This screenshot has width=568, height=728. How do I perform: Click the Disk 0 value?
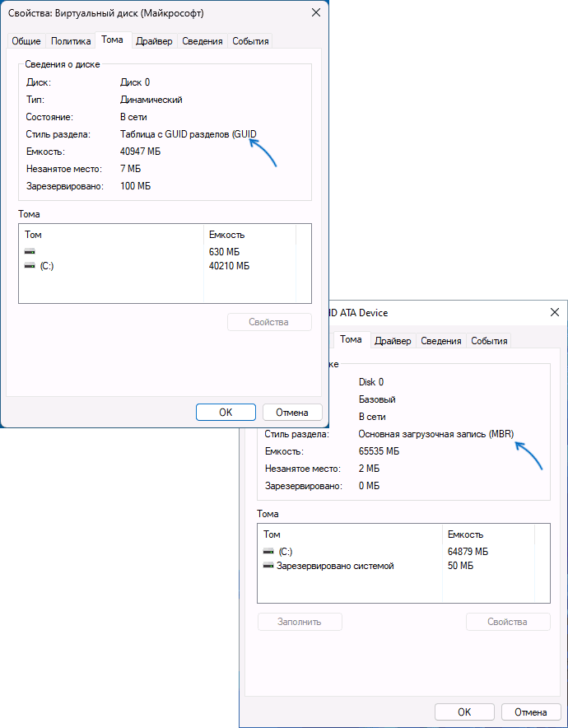(371, 382)
